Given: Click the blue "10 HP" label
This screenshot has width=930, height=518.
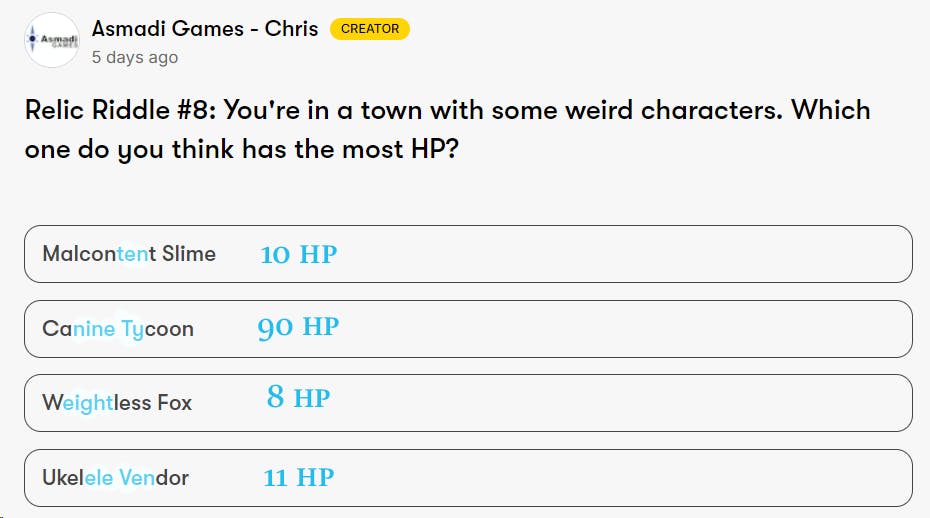Looking at the screenshot, I should tap(298, 254).
